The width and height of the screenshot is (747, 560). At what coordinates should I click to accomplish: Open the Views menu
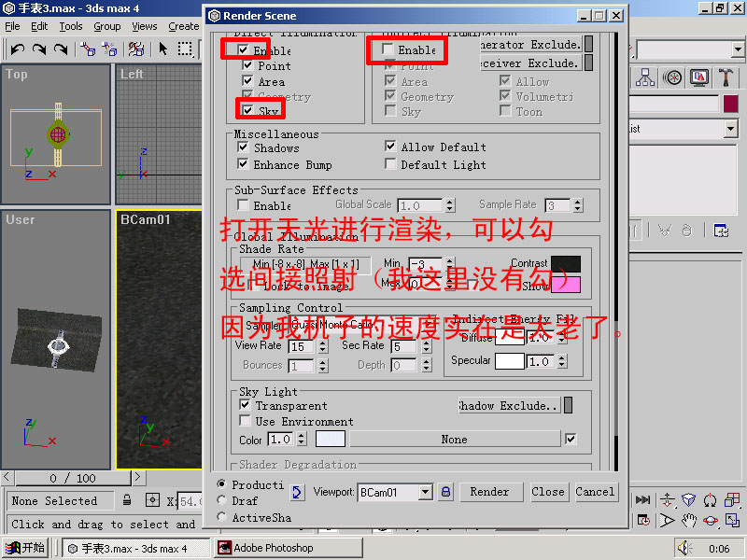(145, 27)
